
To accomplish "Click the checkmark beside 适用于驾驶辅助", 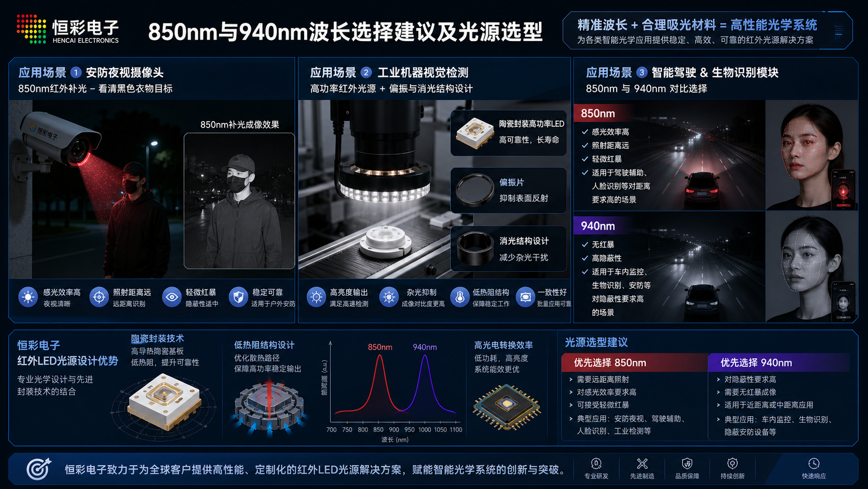I will [585, 173].
